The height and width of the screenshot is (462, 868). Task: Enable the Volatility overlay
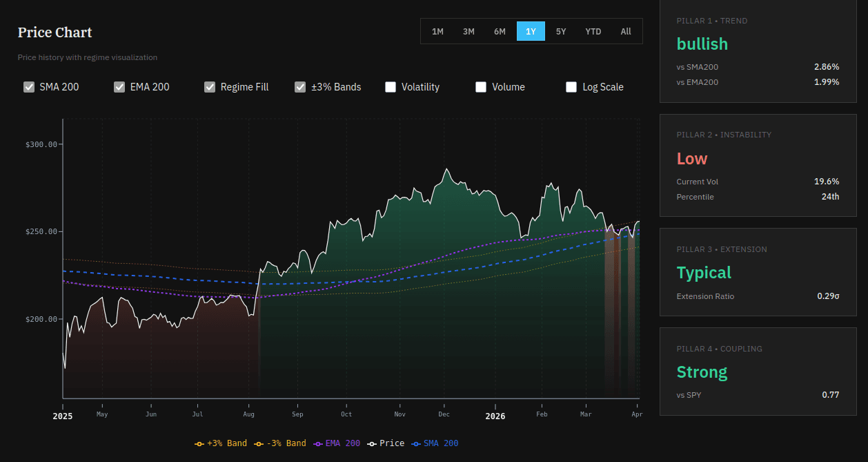point(391,86)
